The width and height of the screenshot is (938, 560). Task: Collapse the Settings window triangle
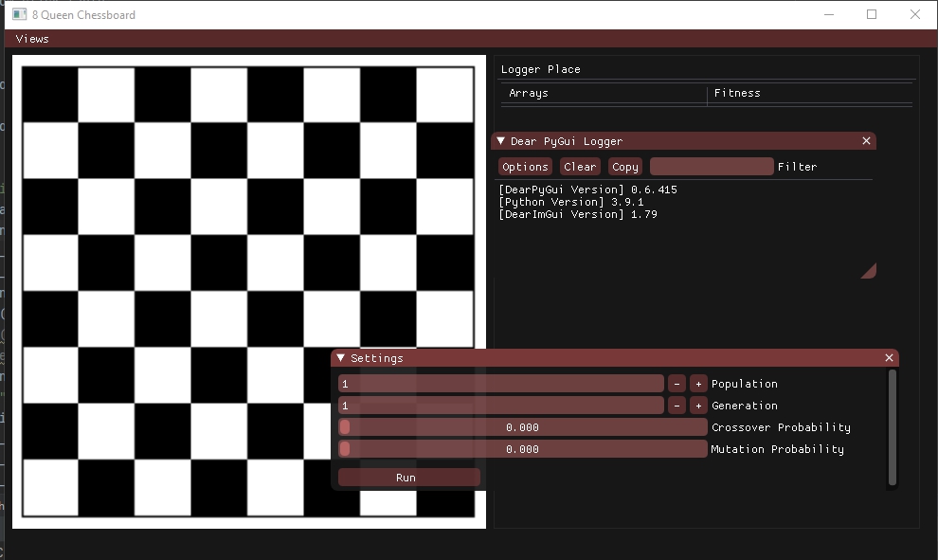point(340,358)
